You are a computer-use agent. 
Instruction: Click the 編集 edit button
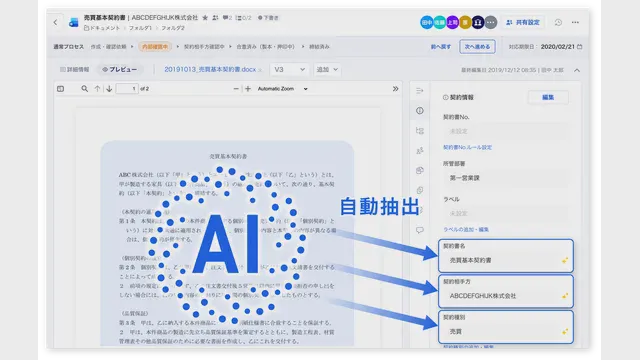pos(548,97)
